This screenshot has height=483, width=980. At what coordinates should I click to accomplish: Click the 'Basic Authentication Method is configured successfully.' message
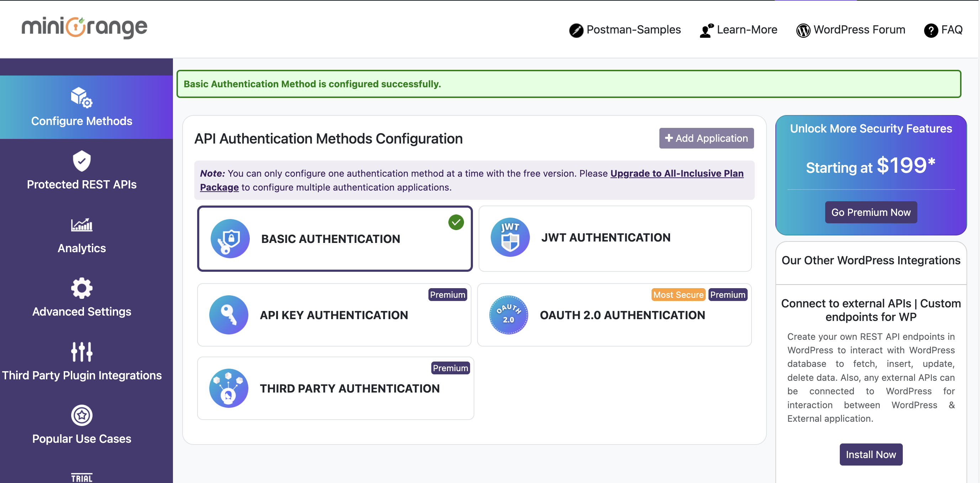(x=312, y=84)
